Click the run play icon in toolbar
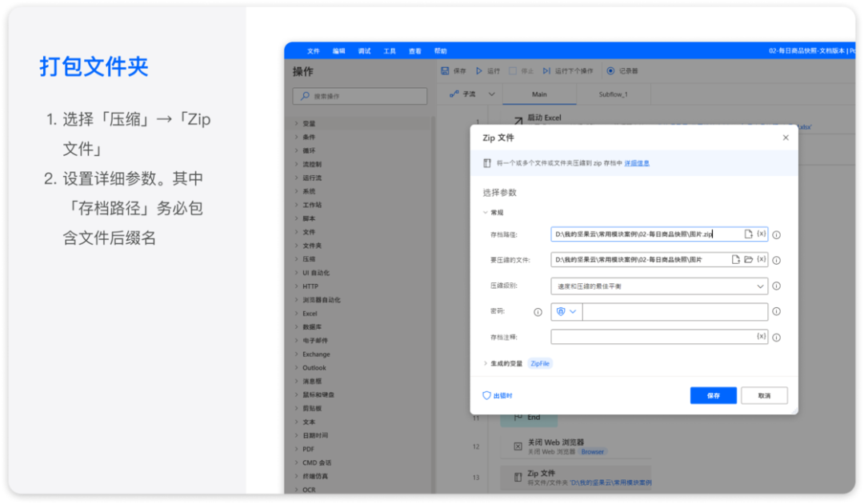 coord(479,70)
